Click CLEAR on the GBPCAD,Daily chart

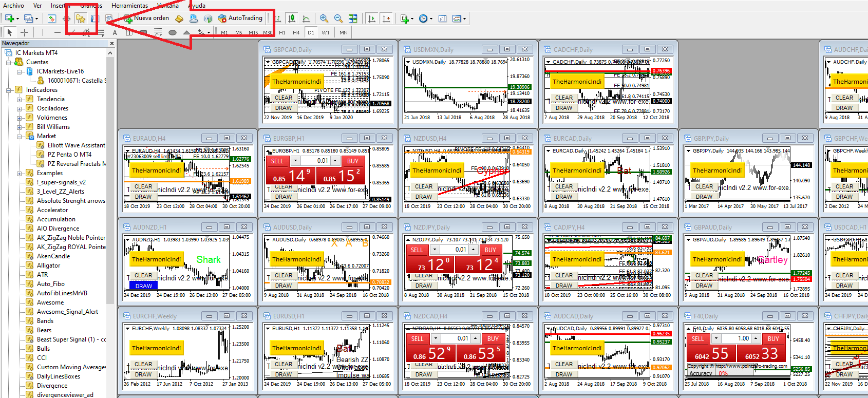284,98
